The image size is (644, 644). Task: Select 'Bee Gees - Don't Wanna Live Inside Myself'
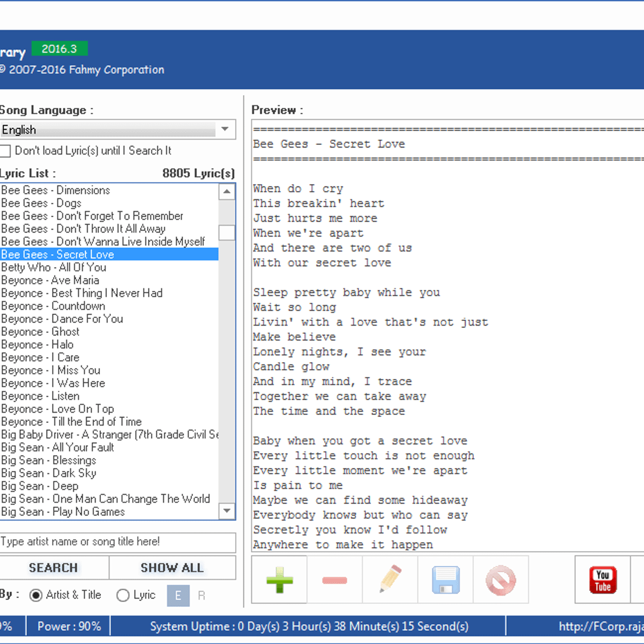[109, 241]
